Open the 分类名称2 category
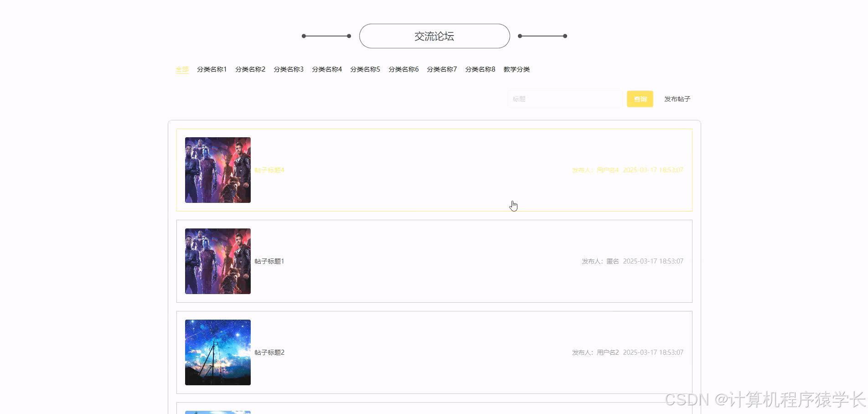 (x=250, y=69)
